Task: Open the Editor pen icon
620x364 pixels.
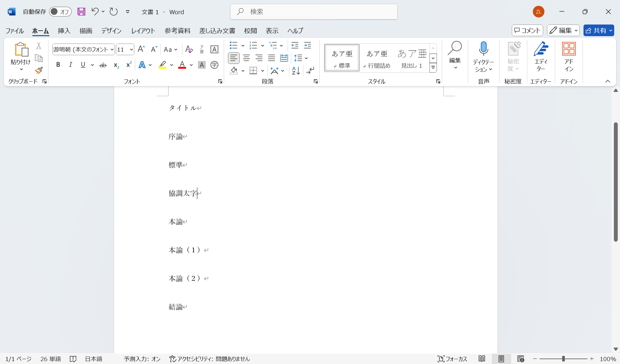Action: coord(541,49)
